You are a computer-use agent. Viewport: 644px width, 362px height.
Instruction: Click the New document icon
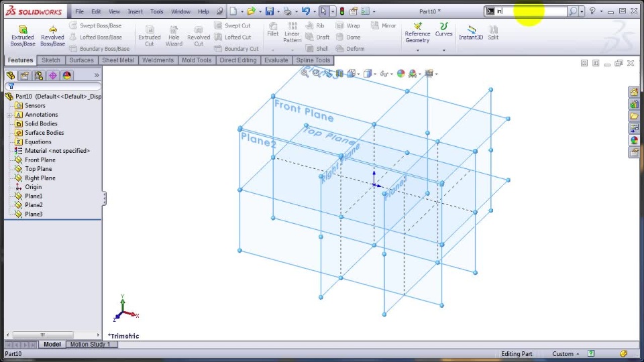[x=233, y=11]
